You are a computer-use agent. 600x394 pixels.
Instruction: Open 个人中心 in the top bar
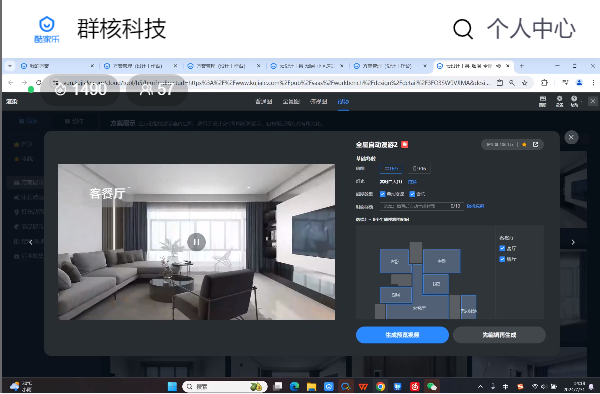[531, 29]
